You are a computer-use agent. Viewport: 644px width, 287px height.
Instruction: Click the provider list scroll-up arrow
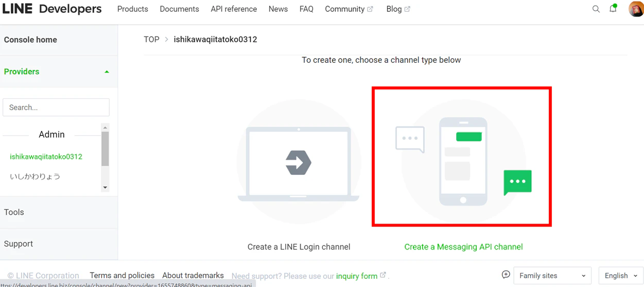pyautogui.click(x=105, y=127)
